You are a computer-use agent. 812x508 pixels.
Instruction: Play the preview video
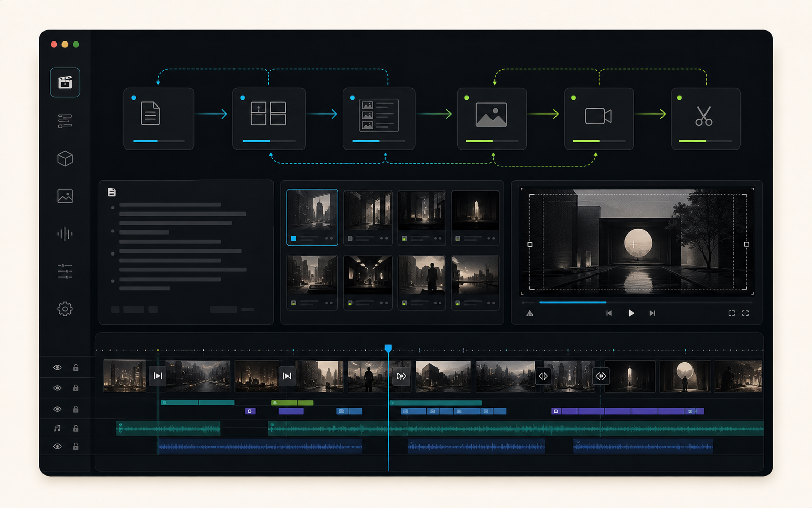[x=631, y=313]
